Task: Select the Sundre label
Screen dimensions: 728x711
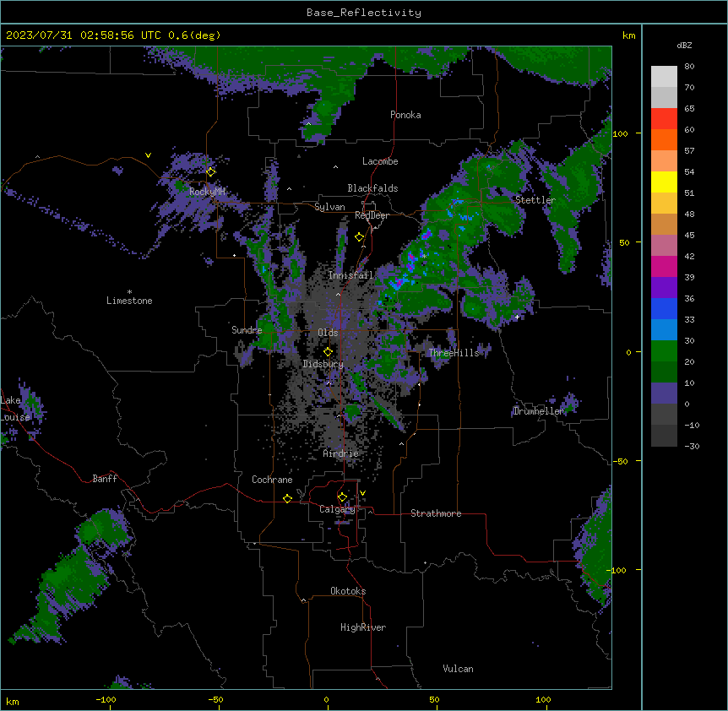Action: coord(247,330)
